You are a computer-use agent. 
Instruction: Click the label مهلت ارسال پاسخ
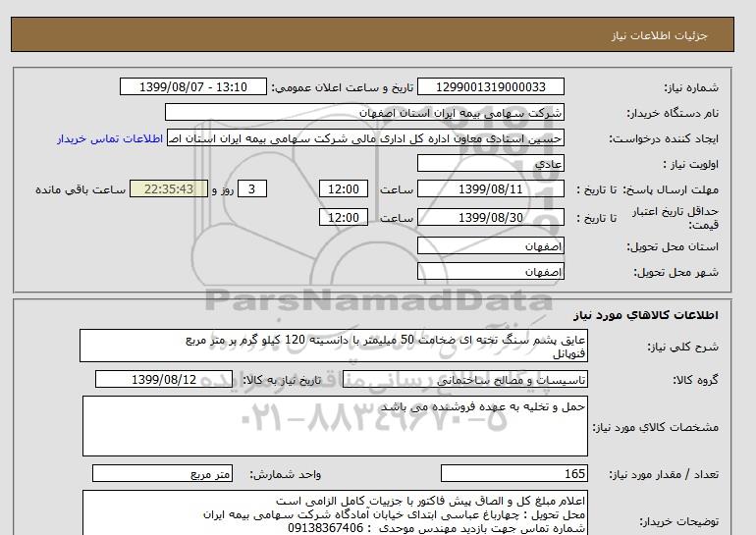pos(671,189)
